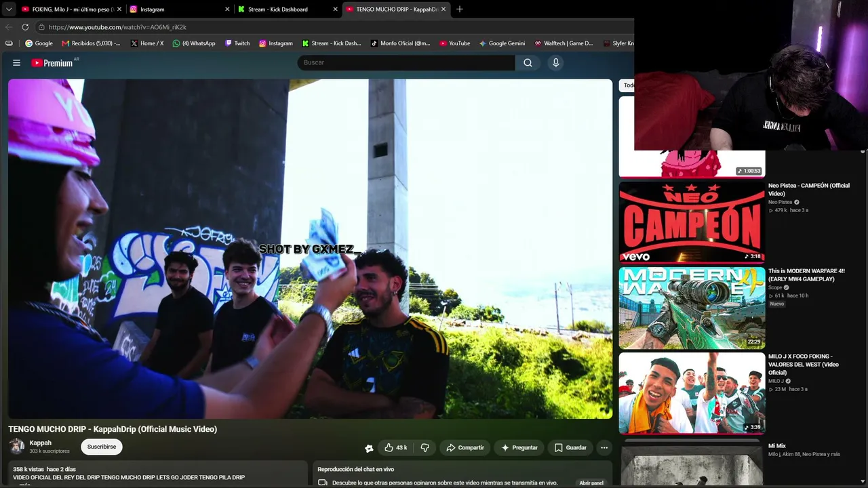Image resolution: width=868 pixels, height=488 pixels.
Task: Click the YouTube URL address bar
Action: [x=332, y=27]
